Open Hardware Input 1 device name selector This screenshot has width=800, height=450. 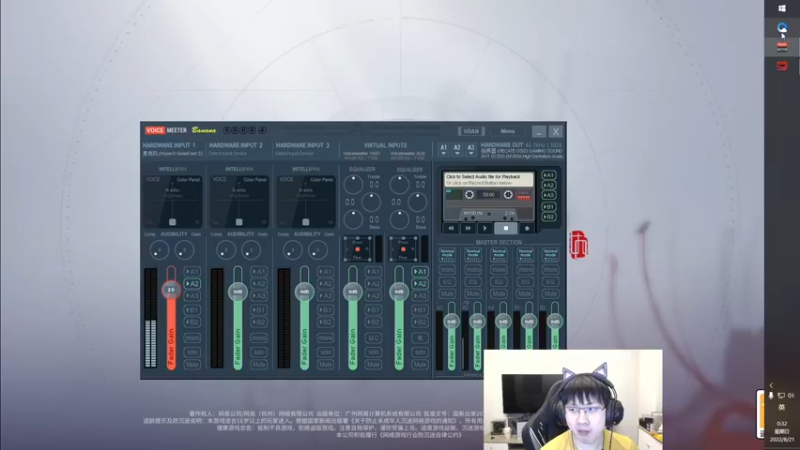click(x=172, y=154)
